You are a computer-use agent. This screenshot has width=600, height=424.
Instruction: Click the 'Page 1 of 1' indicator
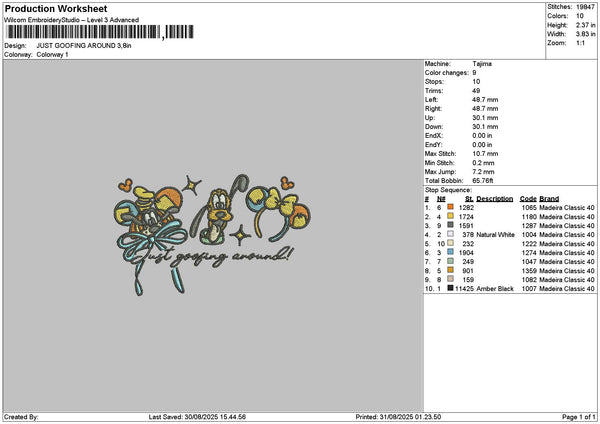[579, 417]
